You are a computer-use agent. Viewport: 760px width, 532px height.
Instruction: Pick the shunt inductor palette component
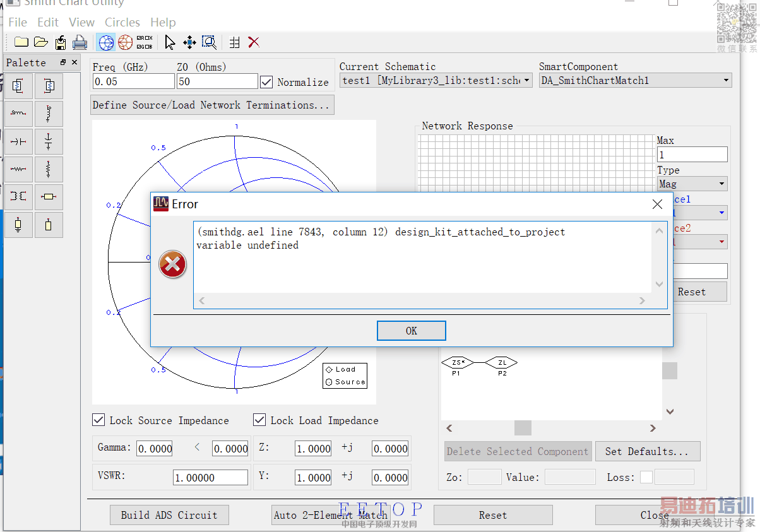click(x=49, y=114)
